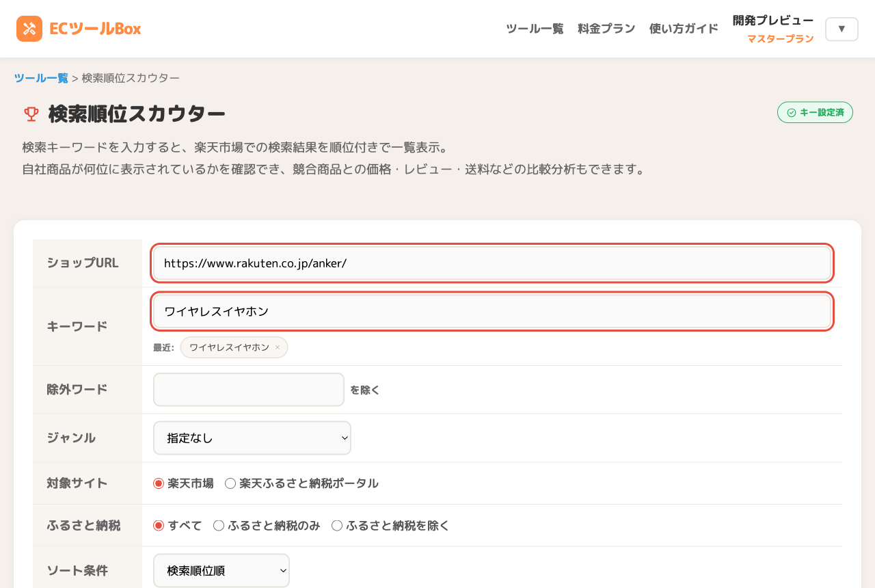Remove the ワイヤレスイヤホン recent keyword chip
The height and width of the screenshot is (588, 875).
278,347
